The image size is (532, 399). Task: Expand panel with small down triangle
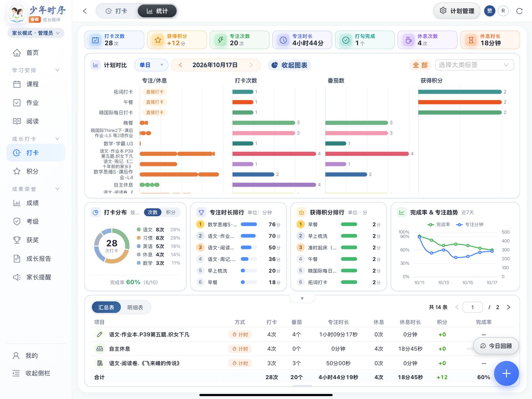[302, 299]
